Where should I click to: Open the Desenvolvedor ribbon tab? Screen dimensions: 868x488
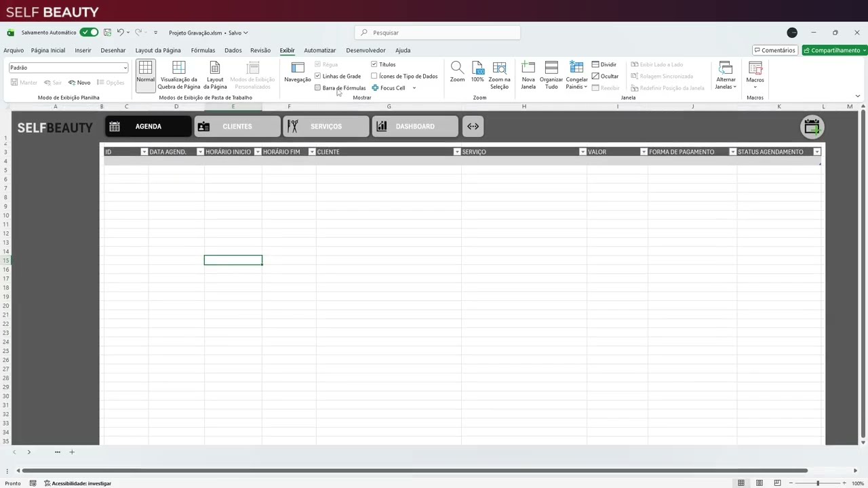366,50
